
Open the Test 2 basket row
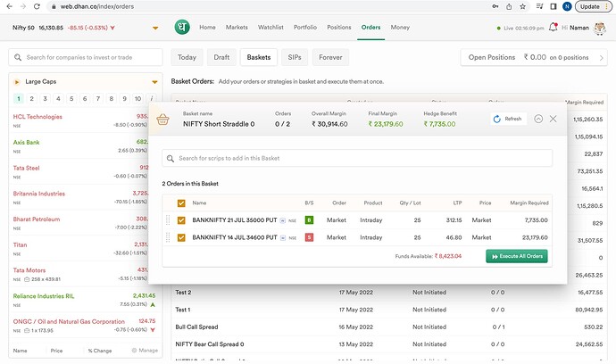tap(389, 292)
